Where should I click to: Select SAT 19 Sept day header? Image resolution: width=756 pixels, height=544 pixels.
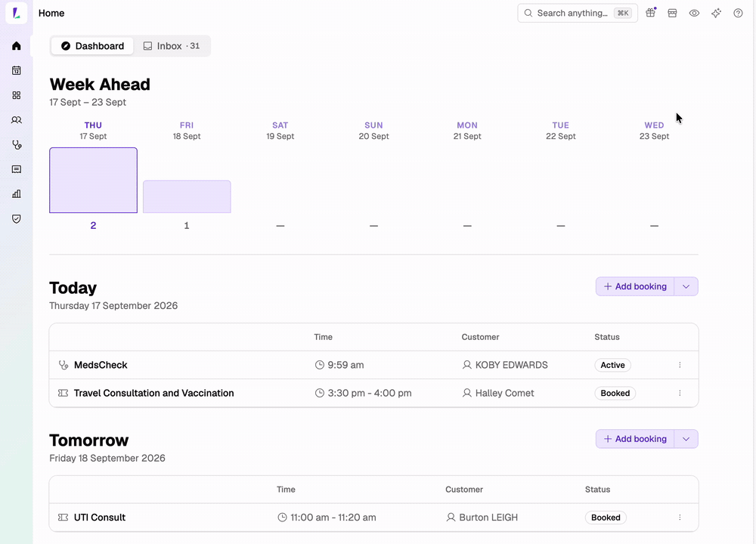(x=280, y=131)
